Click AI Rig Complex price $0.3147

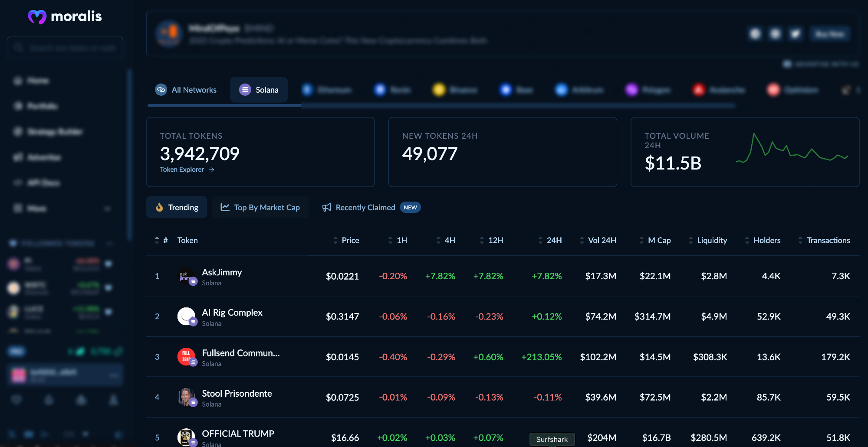342,316
